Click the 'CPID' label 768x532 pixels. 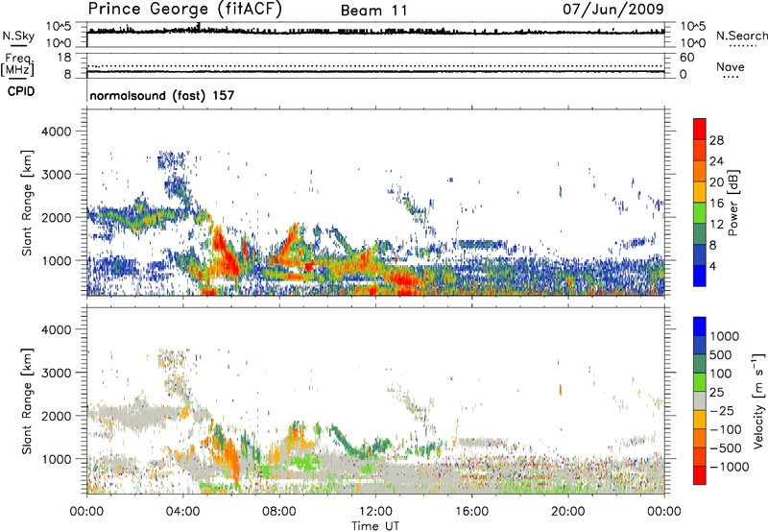click(x=20, y=91)
